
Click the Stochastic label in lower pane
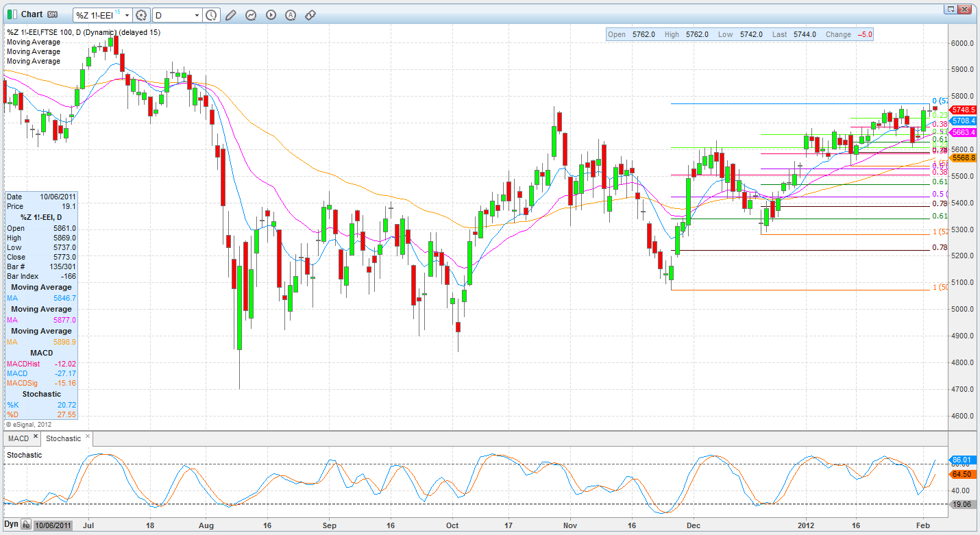[x=24, y=455]
